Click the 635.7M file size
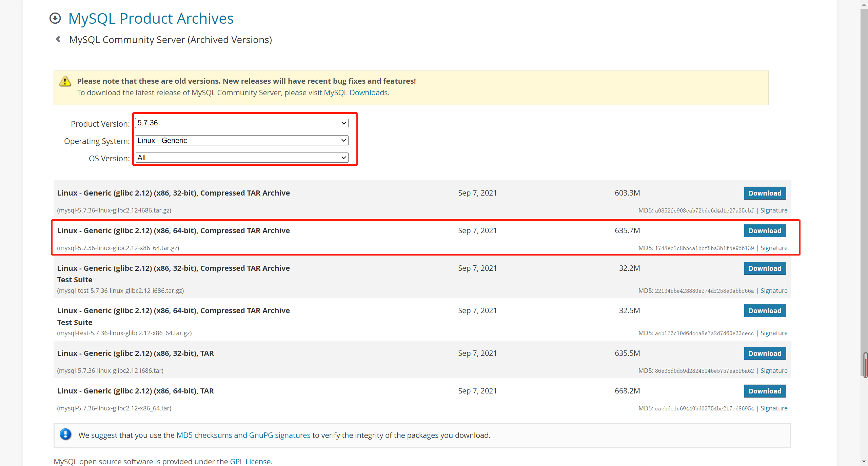 (627, 231)
